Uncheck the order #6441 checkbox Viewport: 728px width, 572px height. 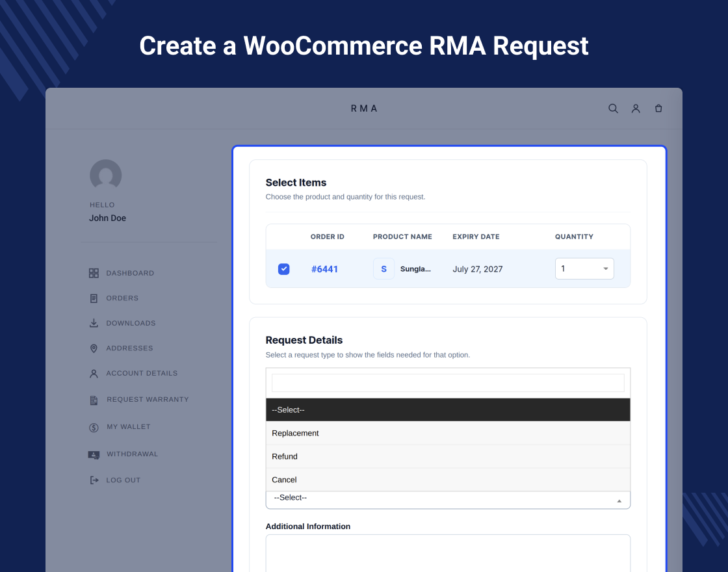(283, 269)
